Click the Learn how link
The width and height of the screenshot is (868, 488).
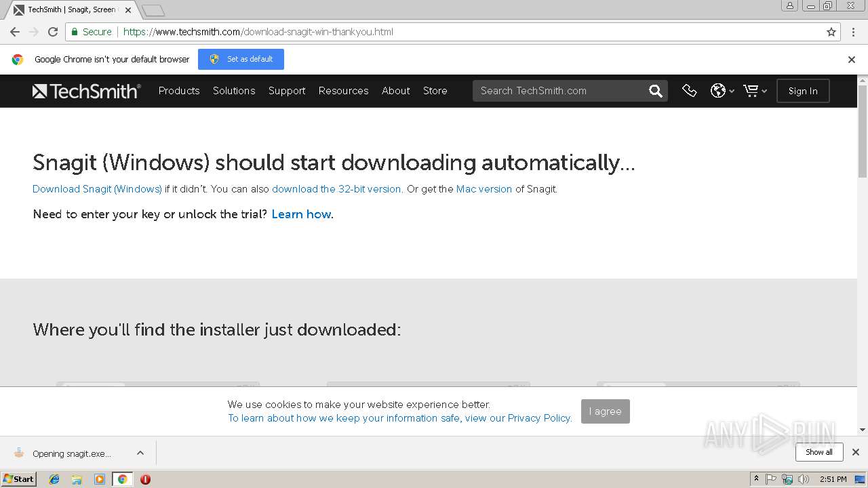pos(301,214)
